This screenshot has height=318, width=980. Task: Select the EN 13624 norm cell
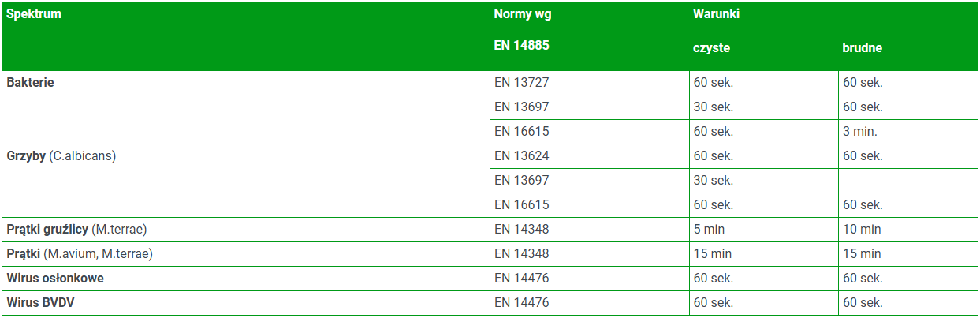coord(521,155)
